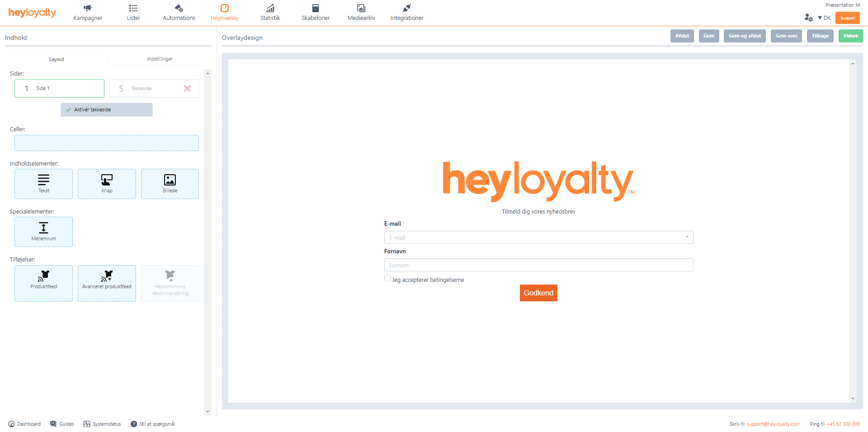Select the Automations icon
This screenshot has height=432, width=868.
179,12
